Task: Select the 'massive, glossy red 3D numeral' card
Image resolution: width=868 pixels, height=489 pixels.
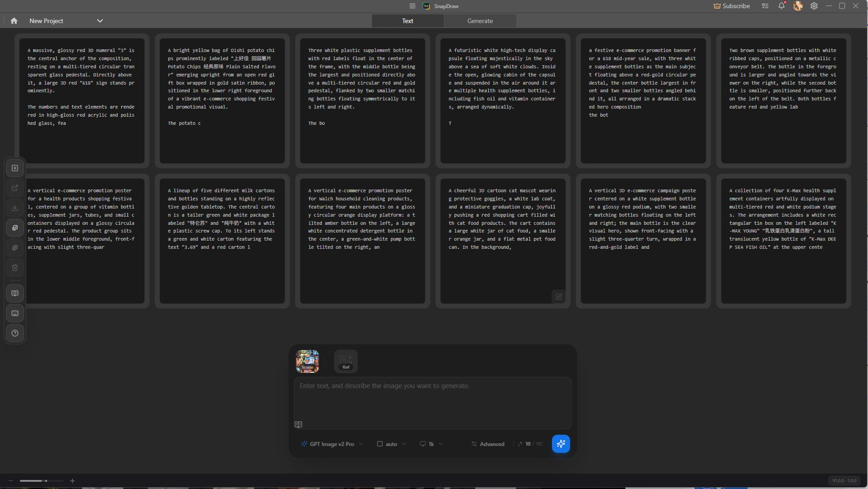Action: tap(82, 101)
